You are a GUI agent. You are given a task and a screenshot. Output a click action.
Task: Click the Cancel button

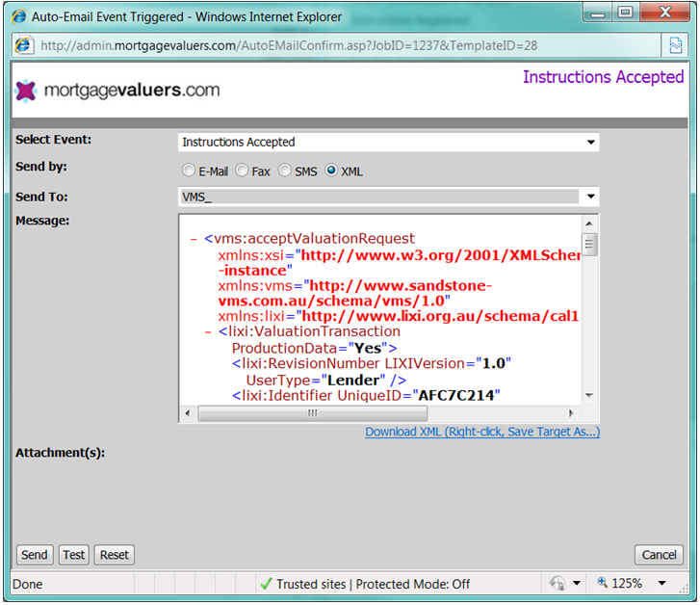pyautogui.click(x=659, y=555)
